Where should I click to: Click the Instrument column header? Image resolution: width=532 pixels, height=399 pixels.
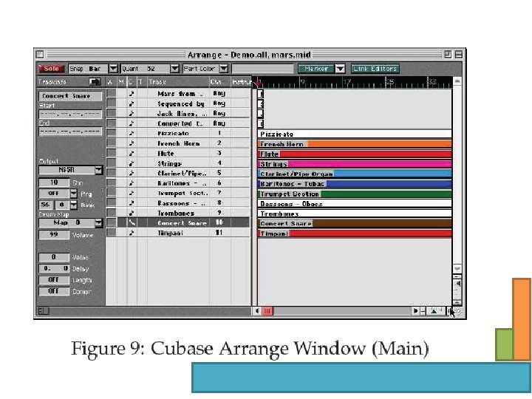pos(241,82)
